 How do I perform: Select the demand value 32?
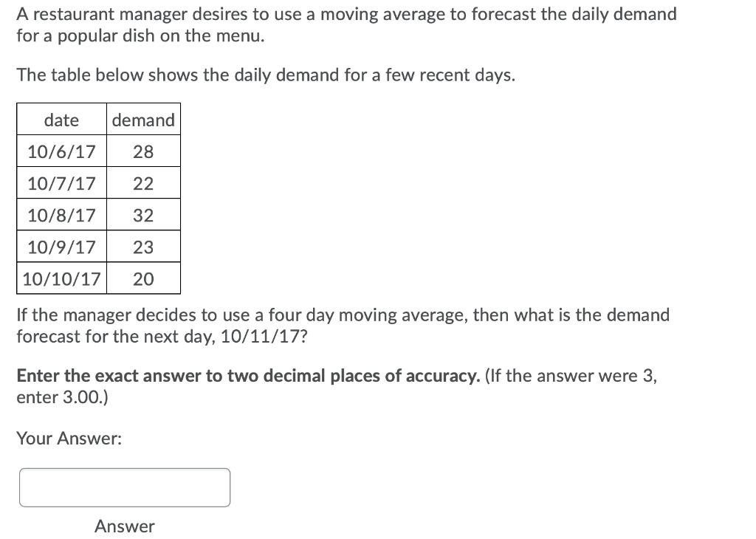[x=142, y=215]
